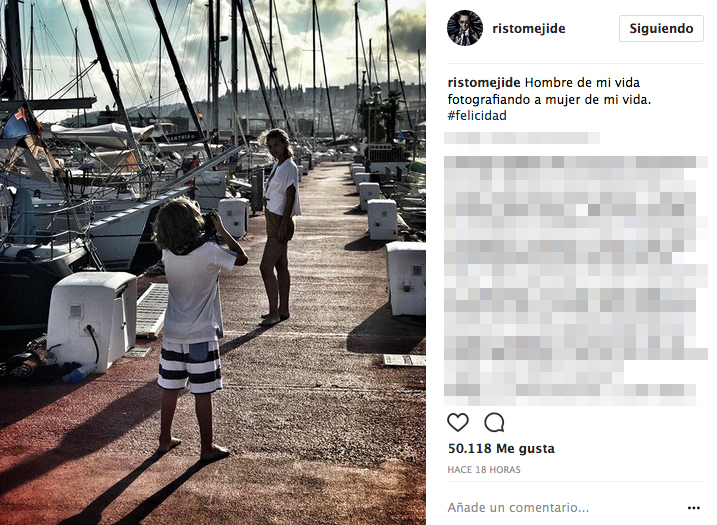Image resolution: width=717 pixels, height=525 pixels.
Task: Open ristomejide's profile picture avatar
Action: pyautogui.click(x=465, y=28)
